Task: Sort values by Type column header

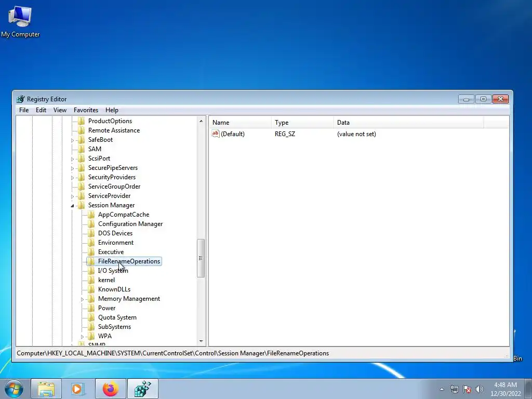Action: (303, 123)
